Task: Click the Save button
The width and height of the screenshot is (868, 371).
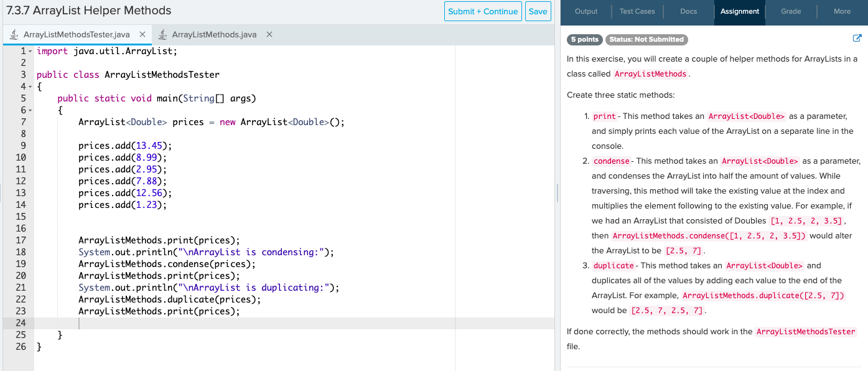Action: click(538, 11)
